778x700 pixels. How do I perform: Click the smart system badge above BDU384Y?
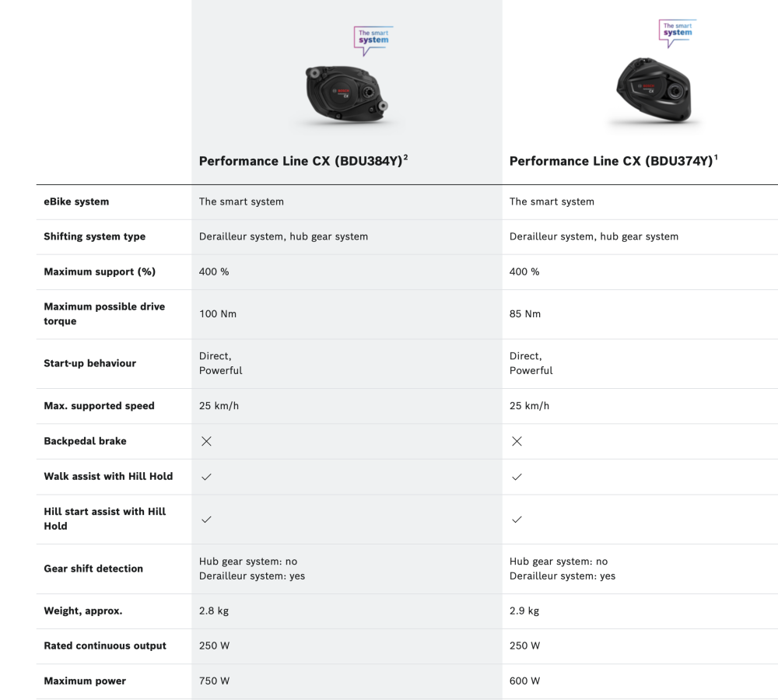pyautogui.click(x=373, y=38)
